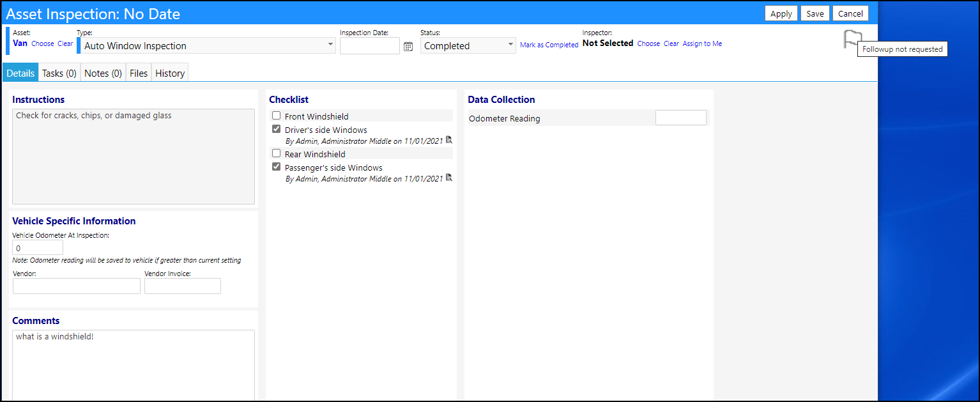Click the Comments text area
This screenshot has width=980, height=402.
pyautogui.click(x=134, y=366)
